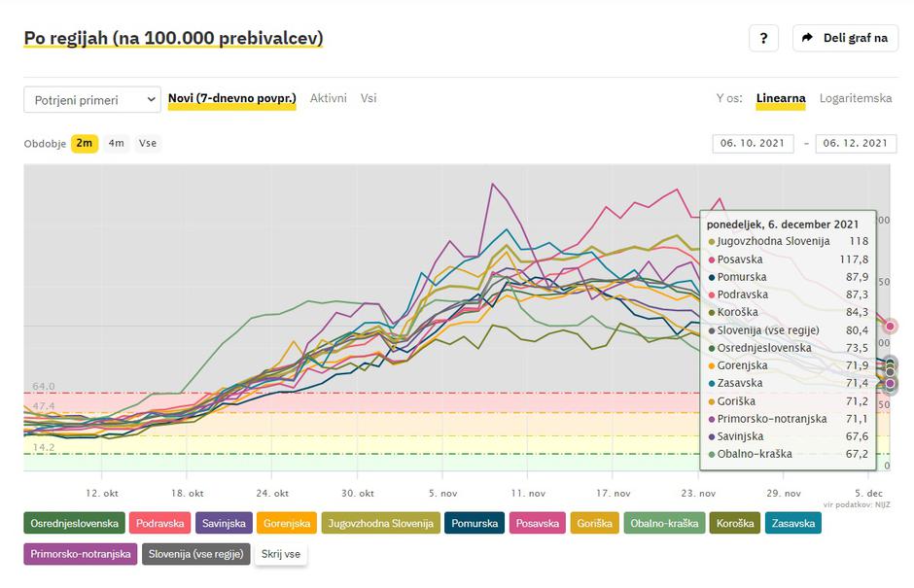Switch to the Aktivni tab
The image size is (914, 588).
328,98
